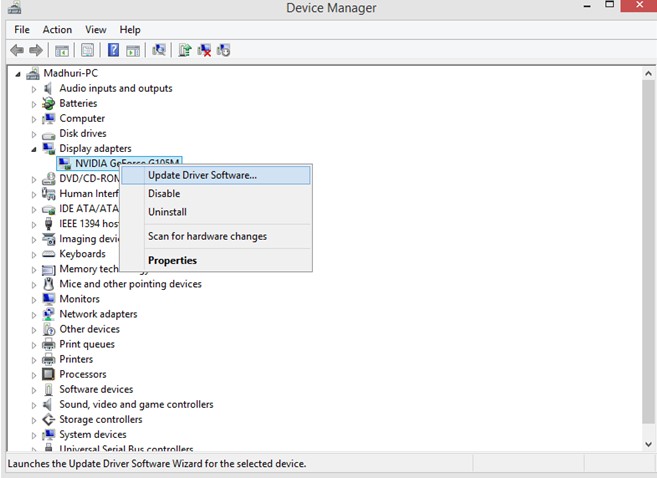Click the Monitors category icon

(x=49, y=299)
